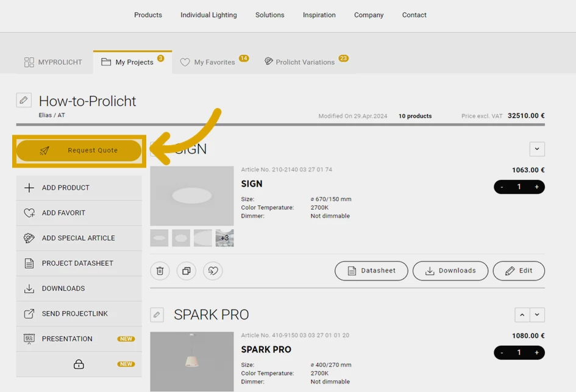Click Send Projectlink in sidebar
This screenshot has height=392, width=576.
[x=74, y=313]
